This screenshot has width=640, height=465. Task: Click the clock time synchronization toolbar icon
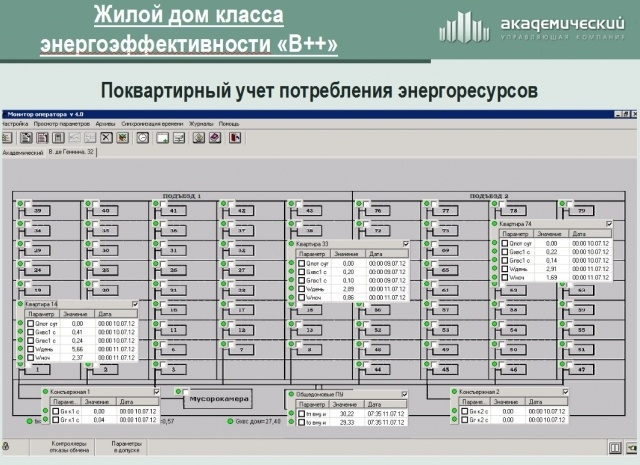click(x=142, y=138)
